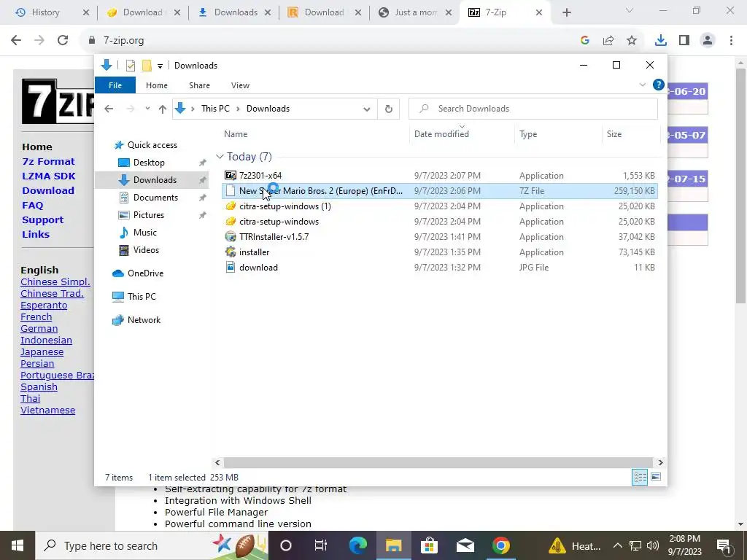Open the Share ribbon tab

[x=199, y=85]
